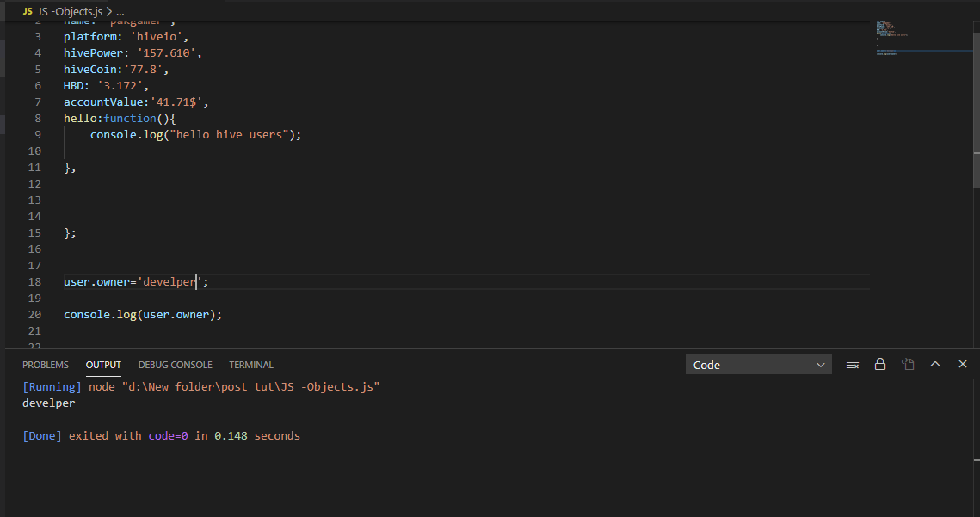980x517 pixels.
Task: Click the "hello hive users" string
Action: coord(229,134)
